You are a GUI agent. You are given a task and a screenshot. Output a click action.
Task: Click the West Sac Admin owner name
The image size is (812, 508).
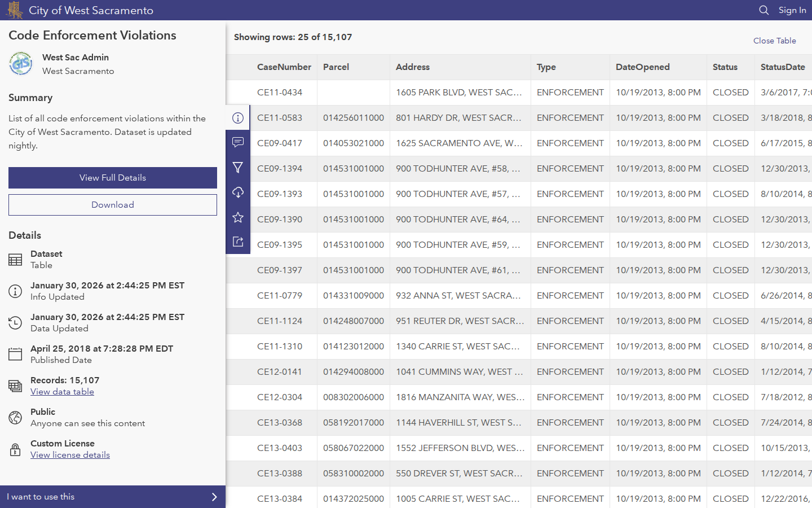pos(76,58)
